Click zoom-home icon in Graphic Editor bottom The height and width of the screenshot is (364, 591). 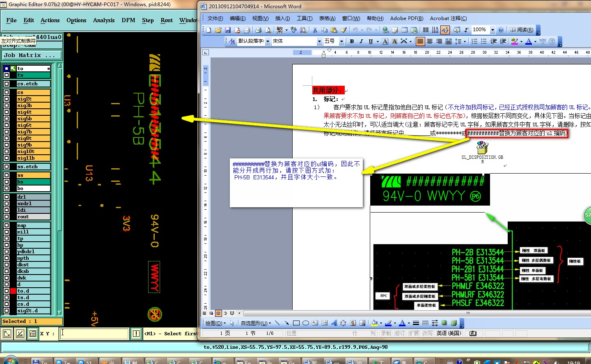pyautogui.click(x=7, y=334)
